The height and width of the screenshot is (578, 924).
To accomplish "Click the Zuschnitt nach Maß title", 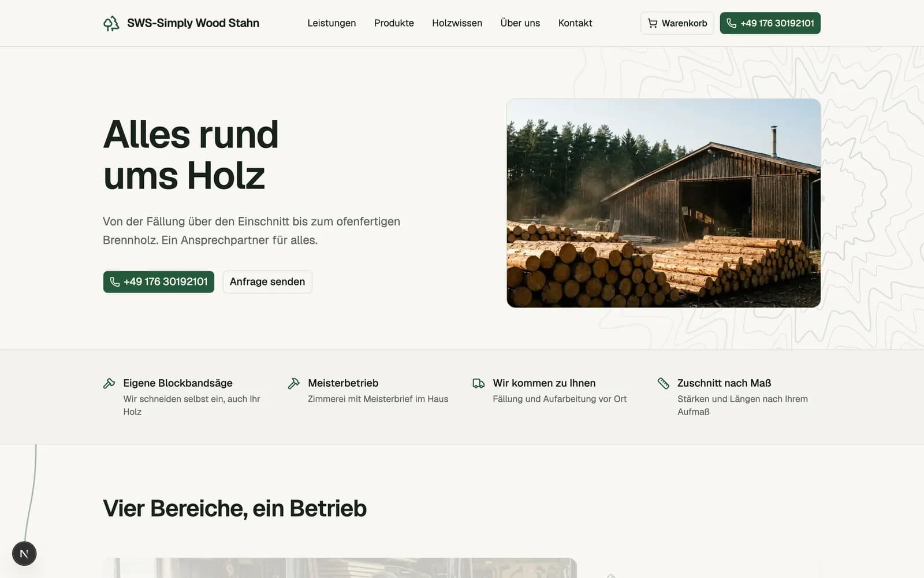I will (724, 383).
